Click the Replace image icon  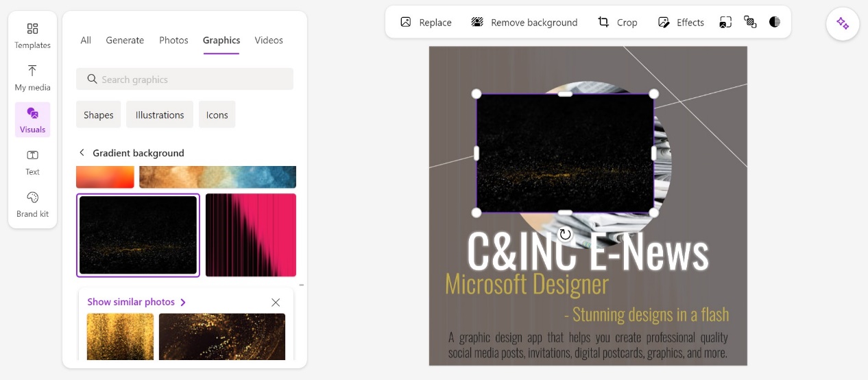point(405,22)
